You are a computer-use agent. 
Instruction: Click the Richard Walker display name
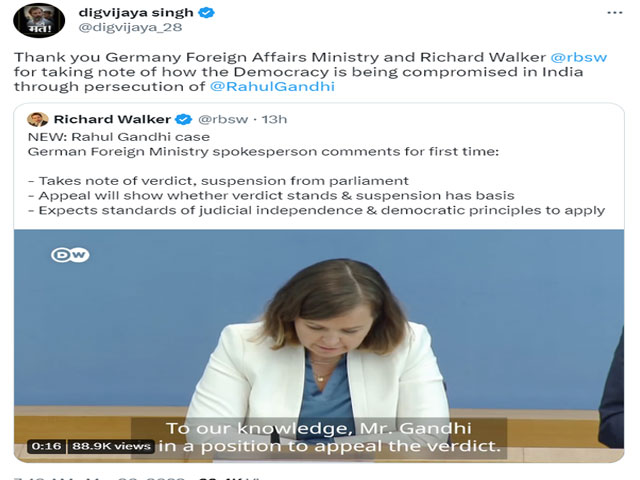click(x=112, y=119)
